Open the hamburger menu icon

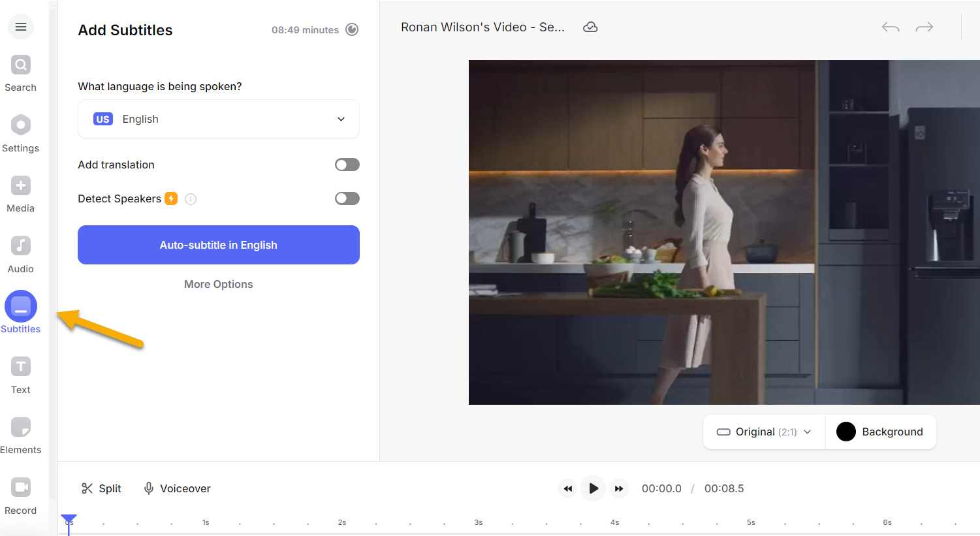(x=21, y=27)
